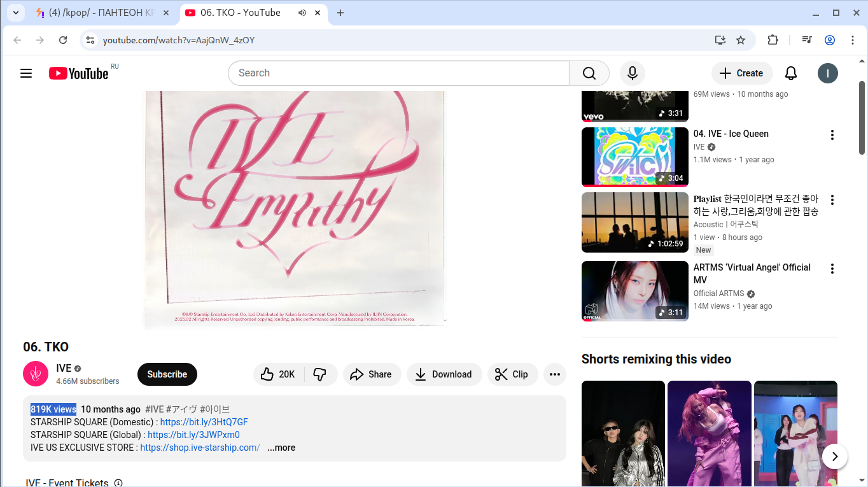View site information icon in address bar
Screen dimensions: 868x487
[x=90, y=40]
